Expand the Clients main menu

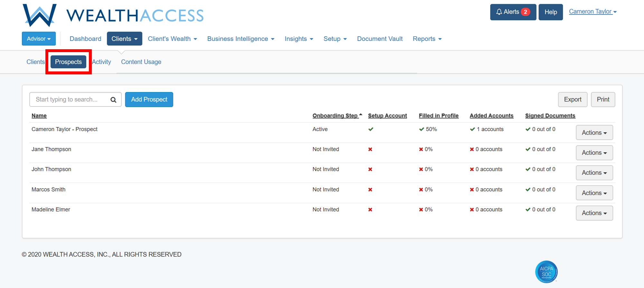click(125, 39)
